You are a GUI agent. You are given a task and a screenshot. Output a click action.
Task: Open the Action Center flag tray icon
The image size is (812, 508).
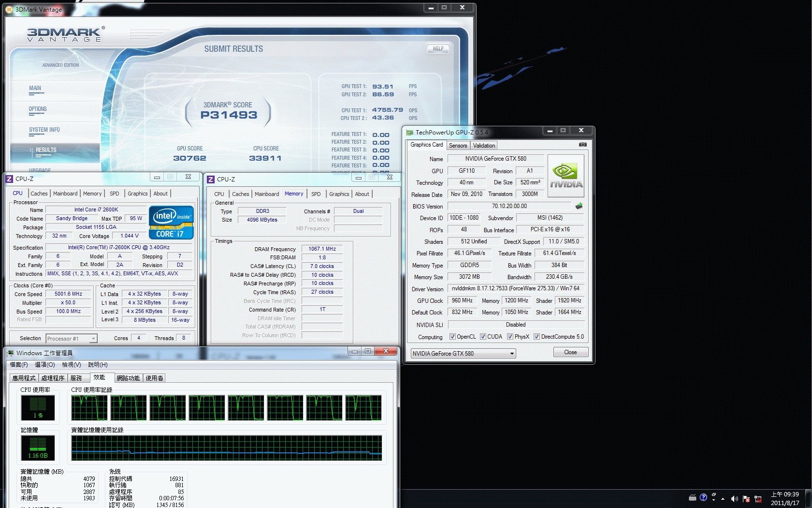point(746,499)
